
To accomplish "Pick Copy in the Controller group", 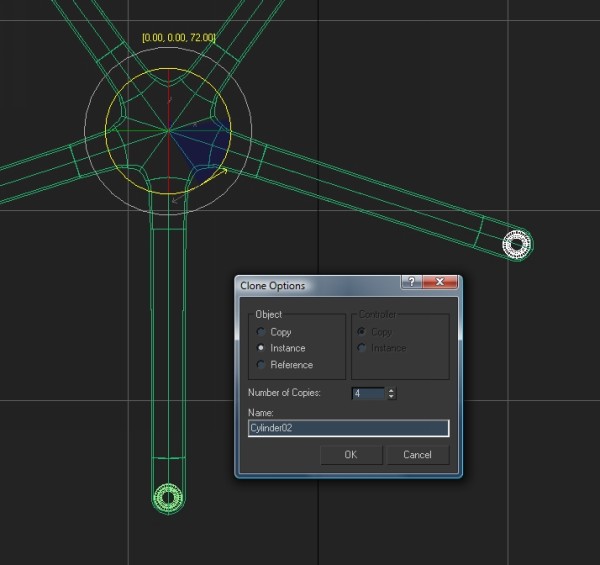I will 361,331.
